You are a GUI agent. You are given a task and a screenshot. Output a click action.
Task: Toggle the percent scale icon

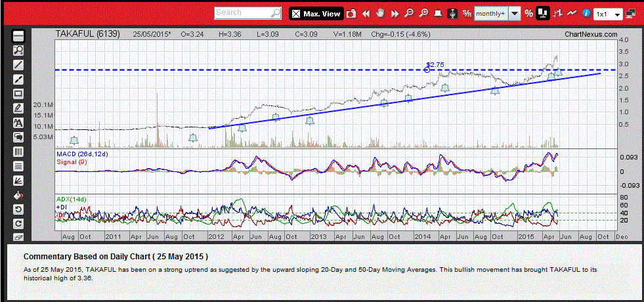coord(528,14)
